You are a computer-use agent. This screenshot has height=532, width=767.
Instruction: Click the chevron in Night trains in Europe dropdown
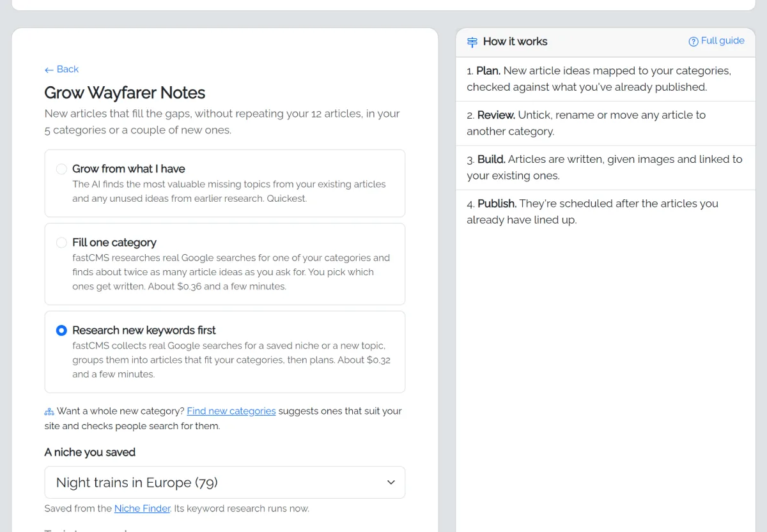(x=391, y=482)
